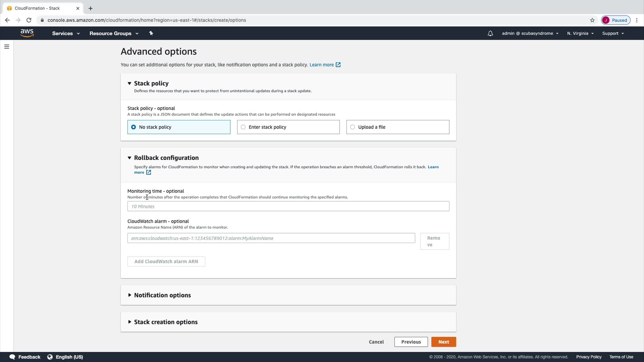Reload the page using the browser refresh icon
Image resolution: width=644 pixels, height=362 pixels.
click(x=29, y=20)
